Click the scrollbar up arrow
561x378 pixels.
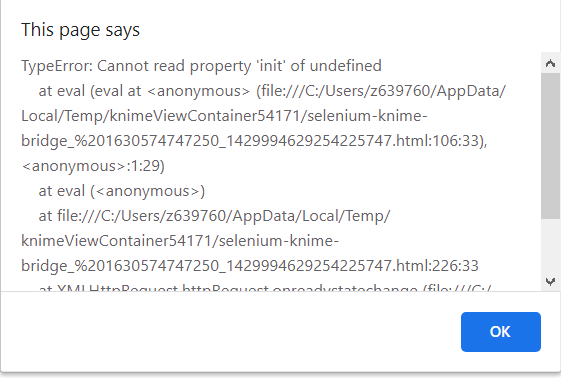[x=550, y=64]
